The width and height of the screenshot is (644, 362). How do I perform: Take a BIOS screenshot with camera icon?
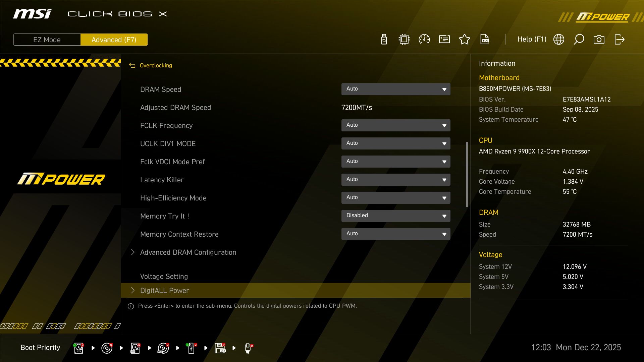pos(599,39)
